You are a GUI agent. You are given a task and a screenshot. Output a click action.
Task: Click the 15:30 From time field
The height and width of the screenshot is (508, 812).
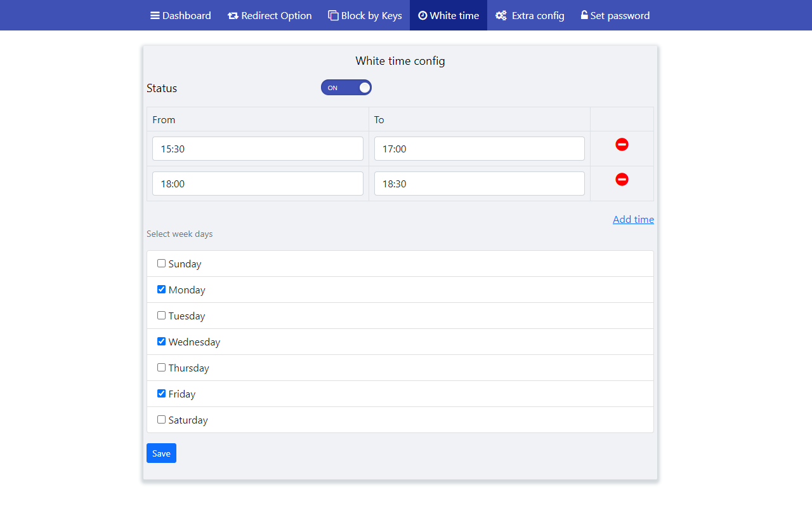pos(258,148)
